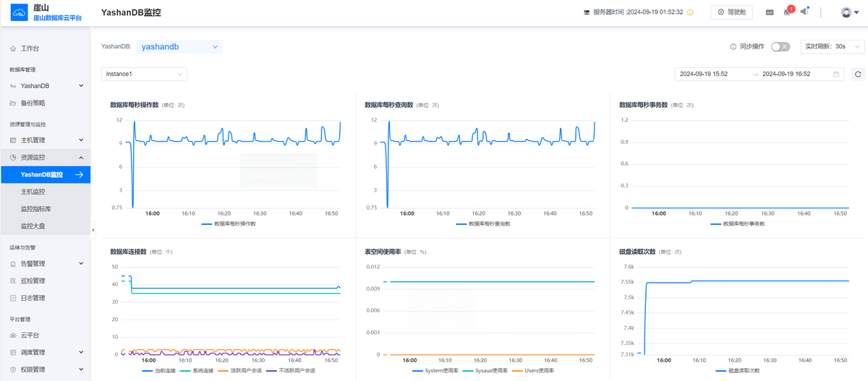Click the 工作台 home icon
Viewport: 868px width, 381px height.
pyautogui.click(x=13, y=48)
